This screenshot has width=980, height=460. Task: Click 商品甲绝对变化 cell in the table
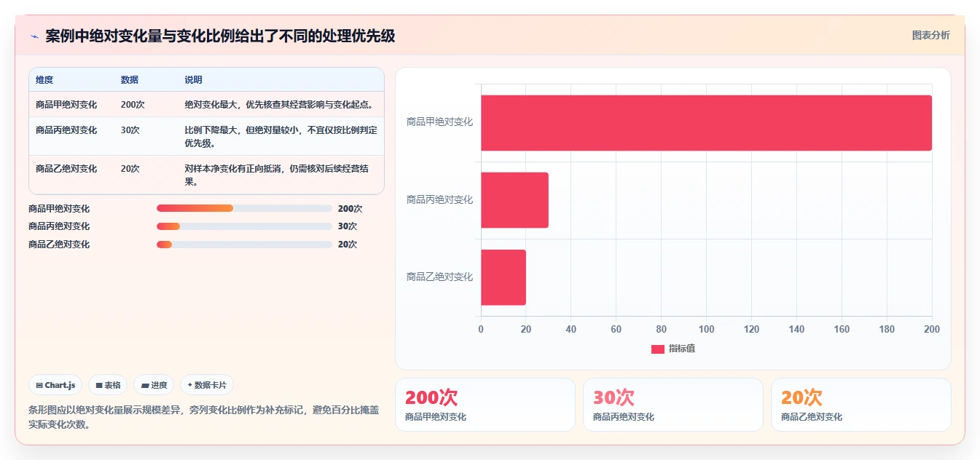(x=66, y=105)
